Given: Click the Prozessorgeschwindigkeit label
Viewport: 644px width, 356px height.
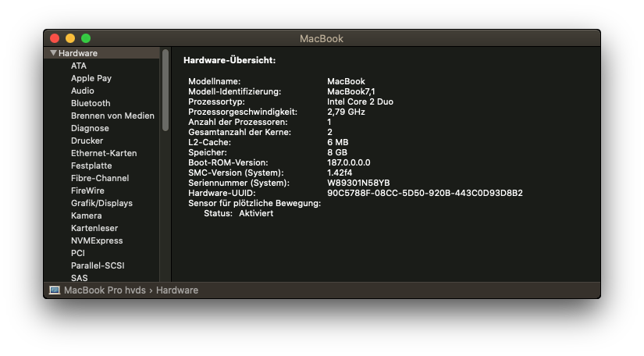Looking at the screenshot, I should tap(243, 112).
